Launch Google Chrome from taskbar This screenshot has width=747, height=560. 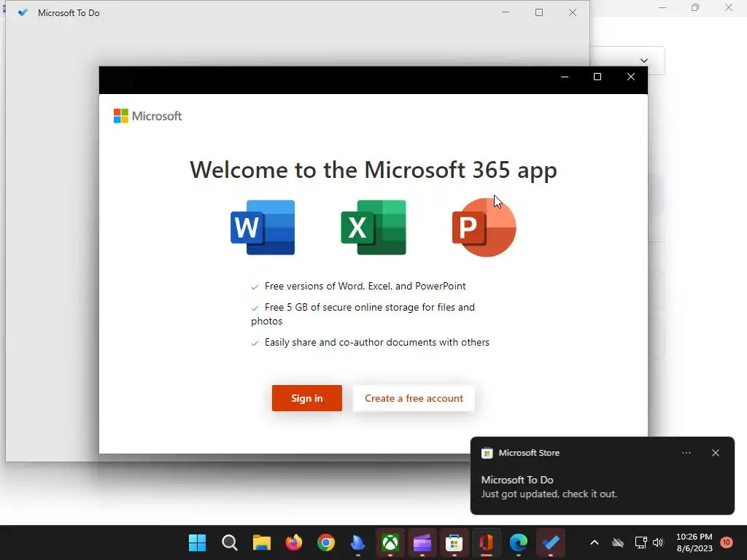click(x=326, y=542)
